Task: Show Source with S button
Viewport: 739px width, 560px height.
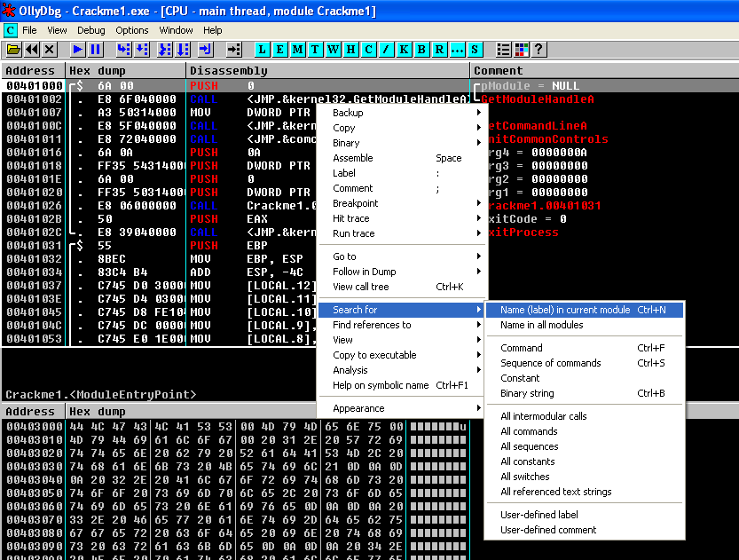Action: point(475,50)
